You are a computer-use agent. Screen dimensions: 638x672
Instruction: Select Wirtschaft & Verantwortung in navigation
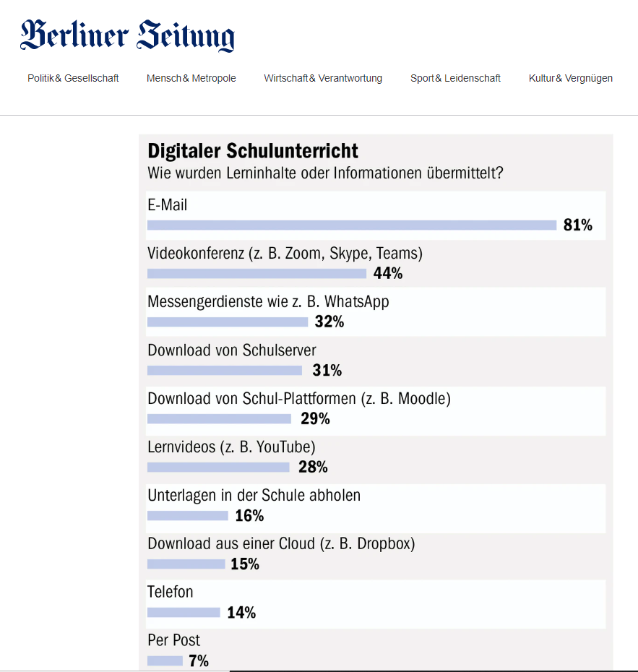(323, 78)
